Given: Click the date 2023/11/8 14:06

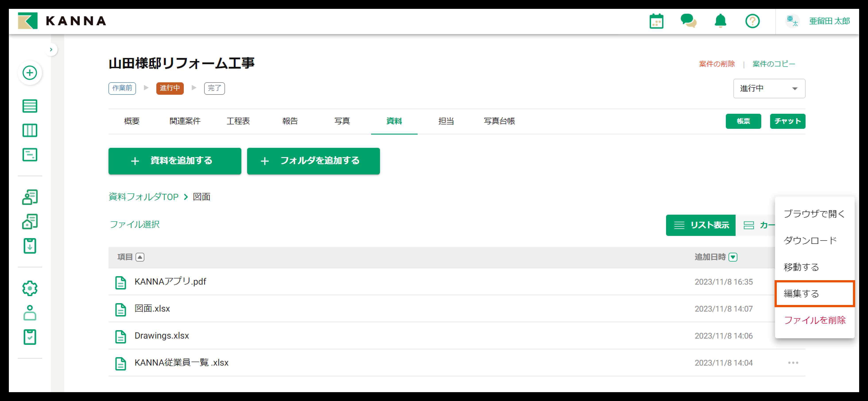Looking at the screenshot, I should (723, 336).
